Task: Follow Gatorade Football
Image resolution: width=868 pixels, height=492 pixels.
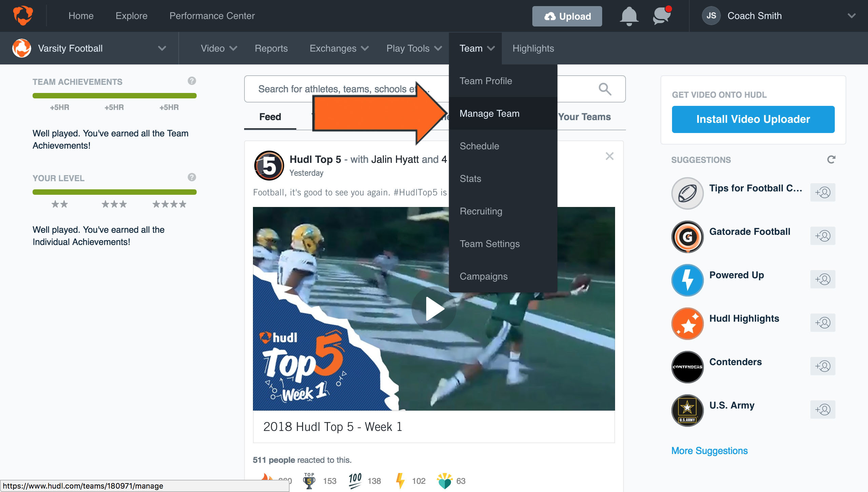Action: [823, 236]
